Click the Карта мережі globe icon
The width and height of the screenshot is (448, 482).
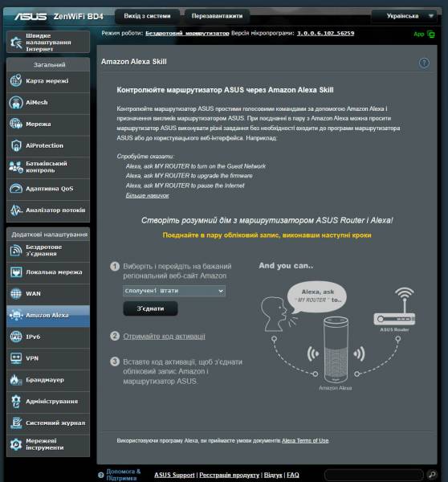[x=16, y=81]
